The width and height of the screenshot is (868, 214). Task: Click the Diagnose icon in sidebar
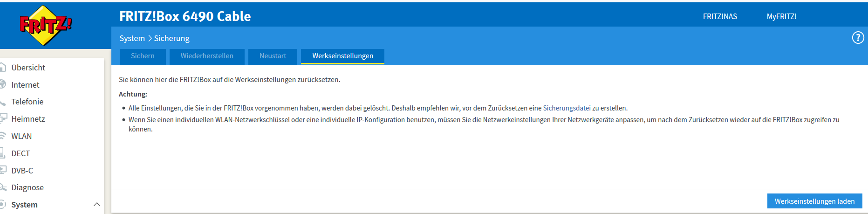(x=3, y=187)
